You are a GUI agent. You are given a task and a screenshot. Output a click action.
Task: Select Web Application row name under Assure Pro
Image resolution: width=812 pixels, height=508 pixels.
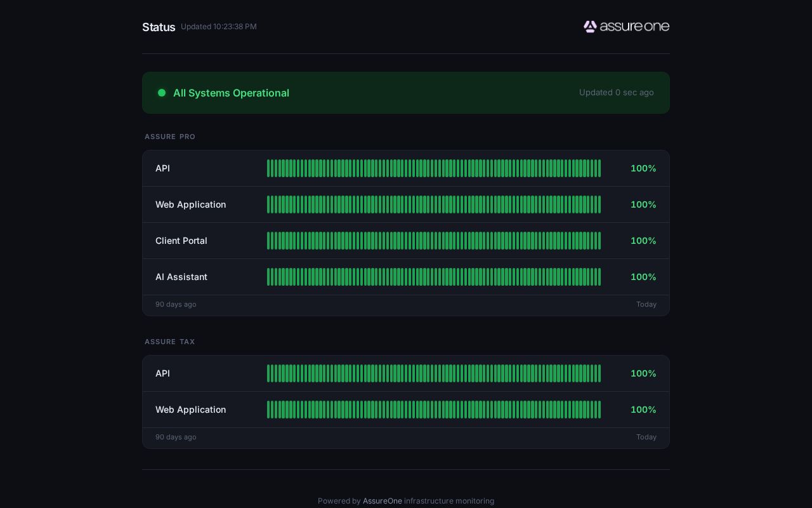coord(190,204)
